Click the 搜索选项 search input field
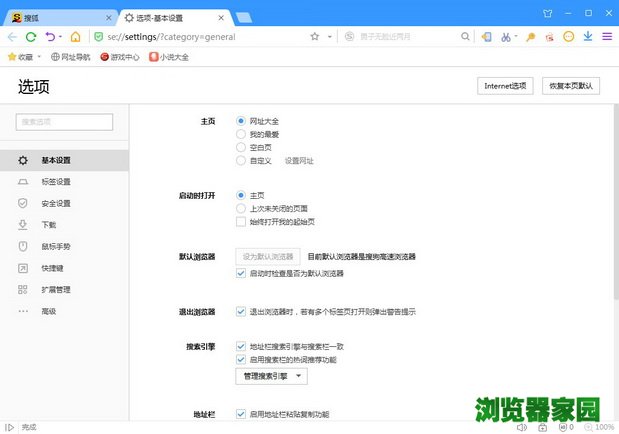The image size is (619, 434). (64, 122)
